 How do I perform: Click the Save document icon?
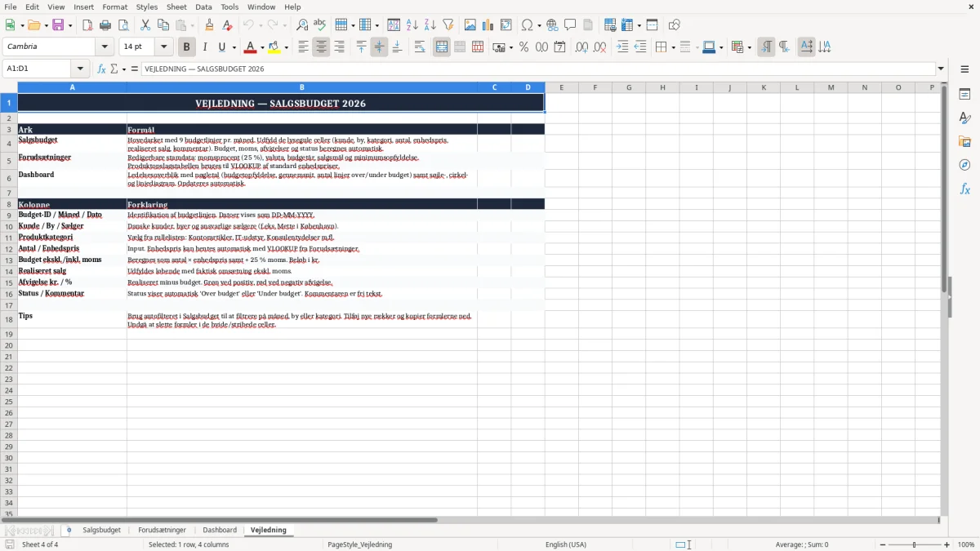[x=58, y=25]
